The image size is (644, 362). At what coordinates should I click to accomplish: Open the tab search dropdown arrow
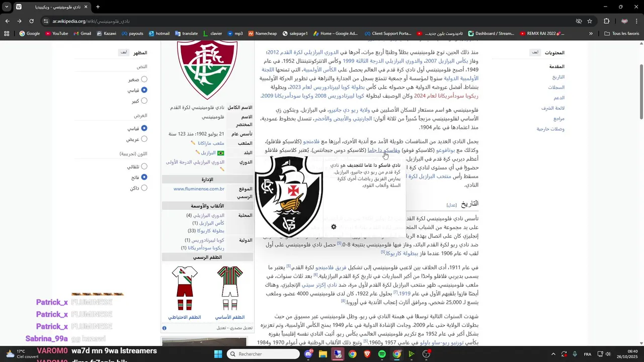pyautogui.click(x=7, y=7)
